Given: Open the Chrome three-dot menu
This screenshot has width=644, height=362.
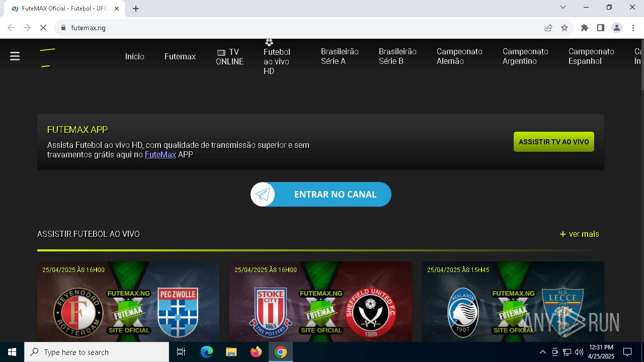Looking at the screenshot, I should click(633, 28).
